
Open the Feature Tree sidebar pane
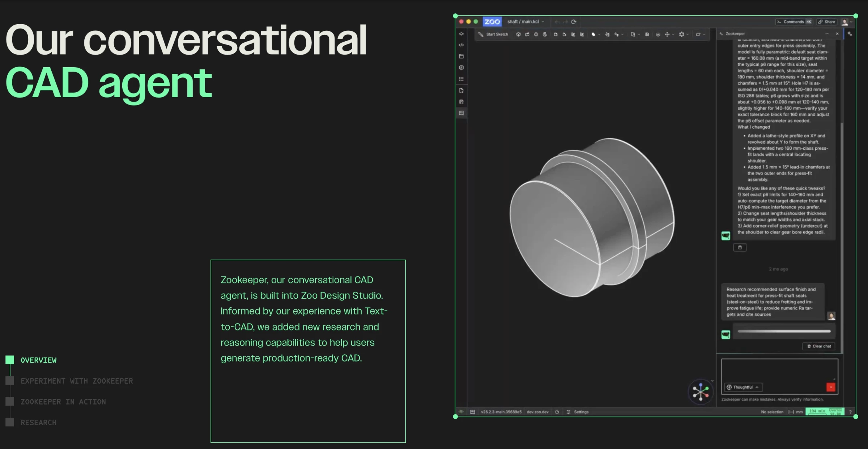(x=461, y=34)
